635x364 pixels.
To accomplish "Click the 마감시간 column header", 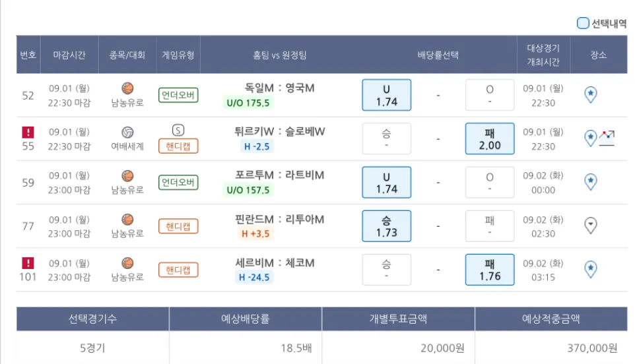I will coord(69,55).
